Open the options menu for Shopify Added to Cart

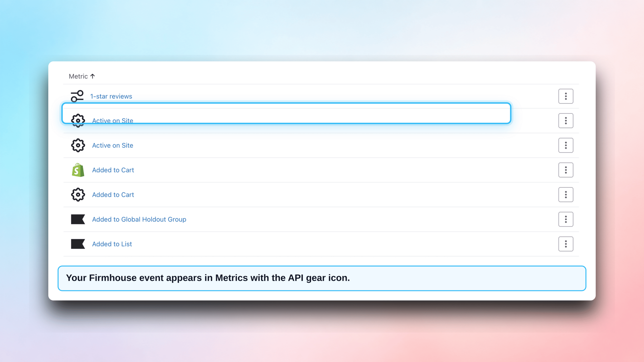(566, 170)
